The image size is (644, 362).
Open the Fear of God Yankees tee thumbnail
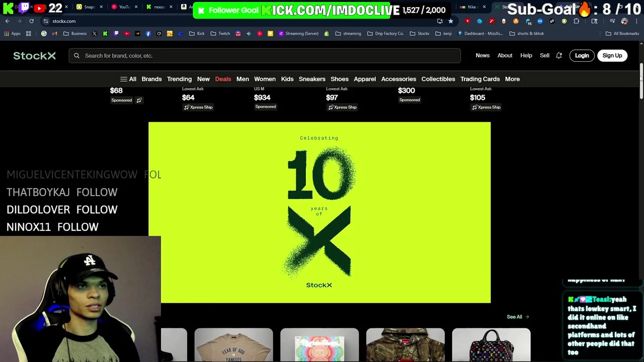click(x=234, y=345)
